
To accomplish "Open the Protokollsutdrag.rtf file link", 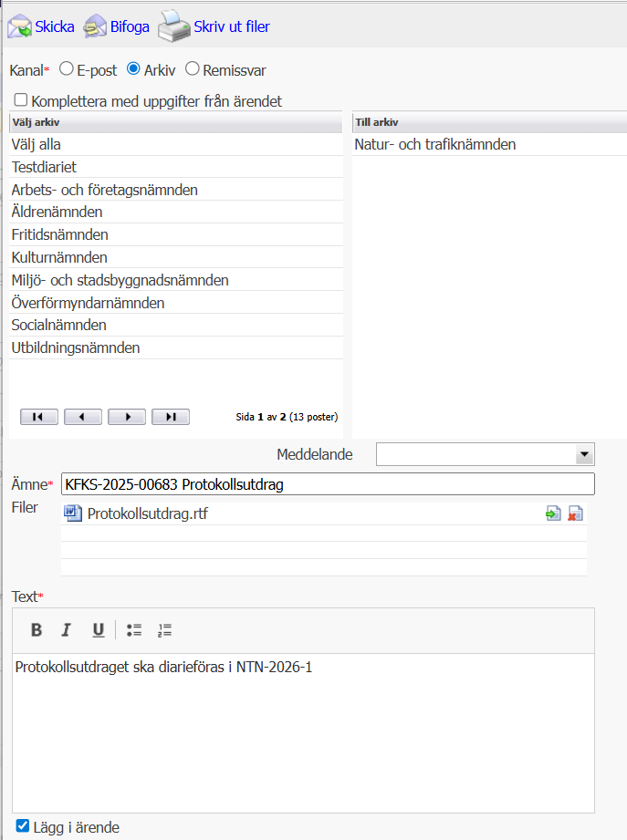I will (x=147, y=513).
